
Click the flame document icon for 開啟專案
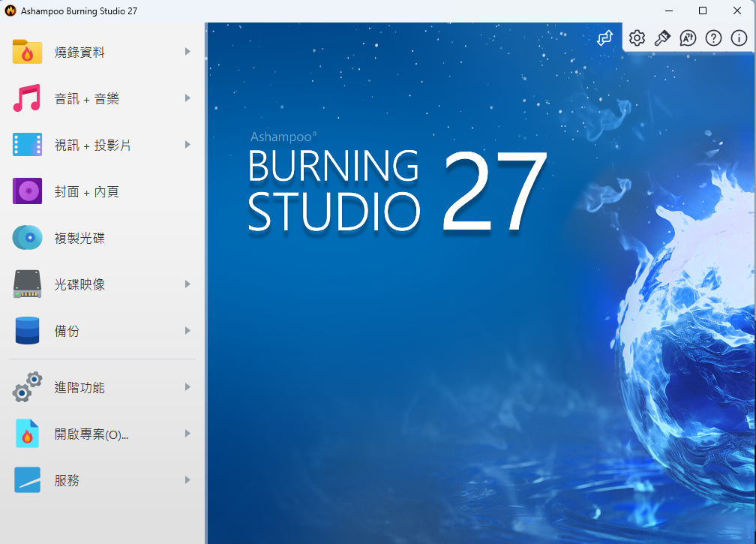coord(27,433)
